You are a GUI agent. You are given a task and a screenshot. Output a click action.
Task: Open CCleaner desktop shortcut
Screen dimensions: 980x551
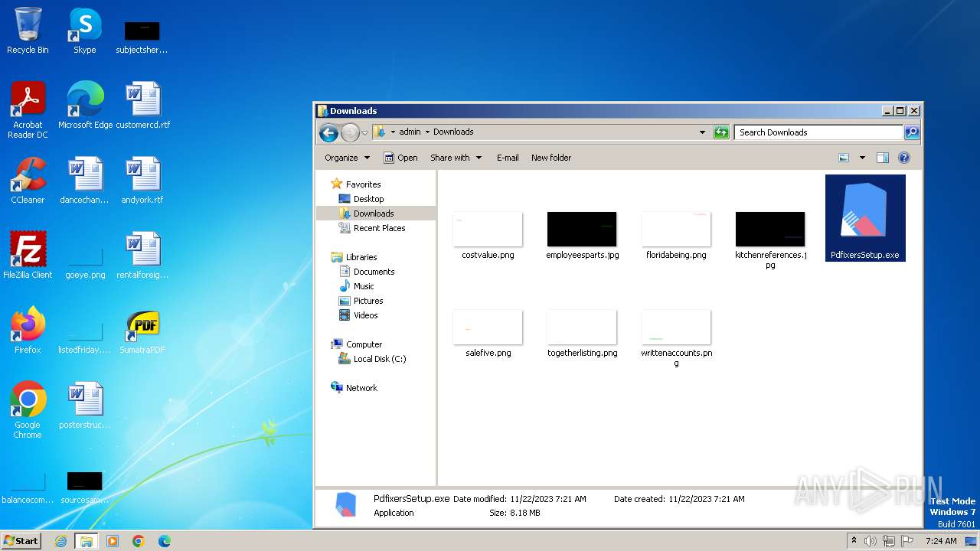click(x=28, y=181)
